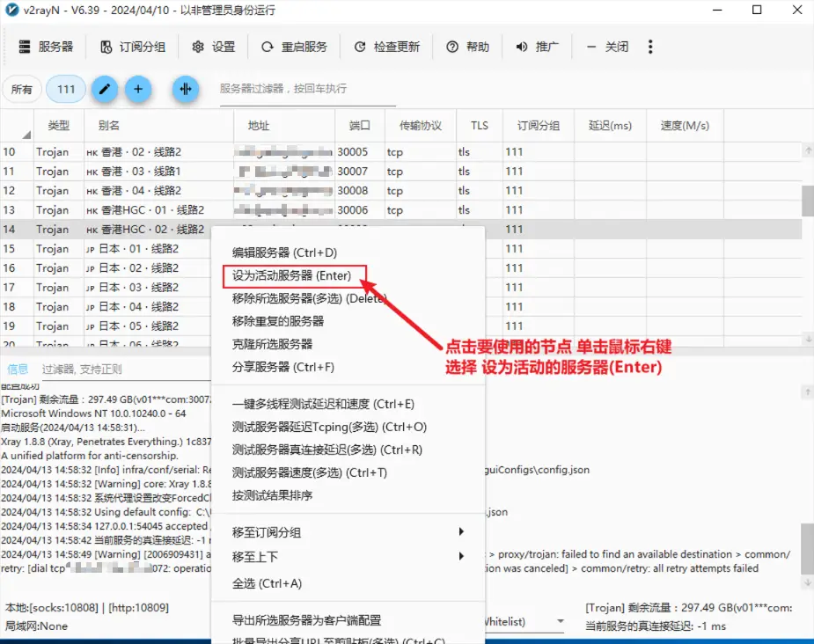Screen dimensions: 814x644
Task: Click 重启服务 to restart the service
Action: click(294, 47)
